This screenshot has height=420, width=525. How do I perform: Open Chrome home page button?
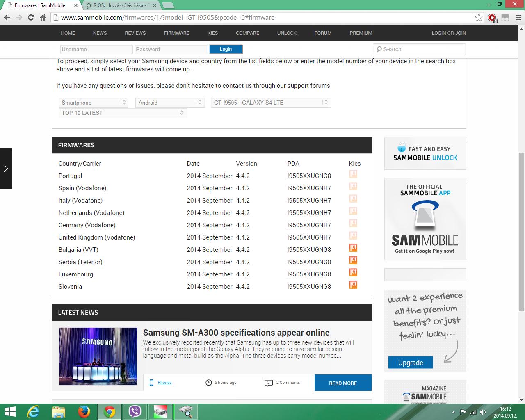tap(43, 18)
